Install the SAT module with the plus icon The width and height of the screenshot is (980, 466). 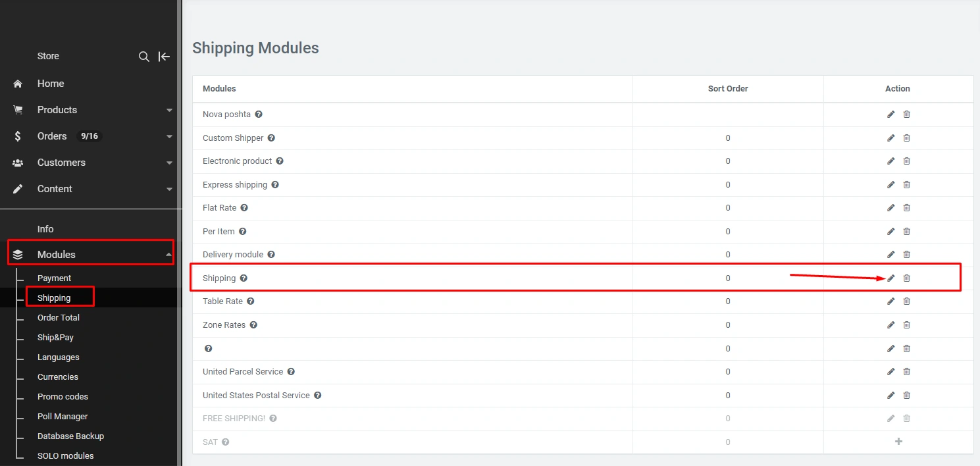pyautogui.click(x=898, y=442)
